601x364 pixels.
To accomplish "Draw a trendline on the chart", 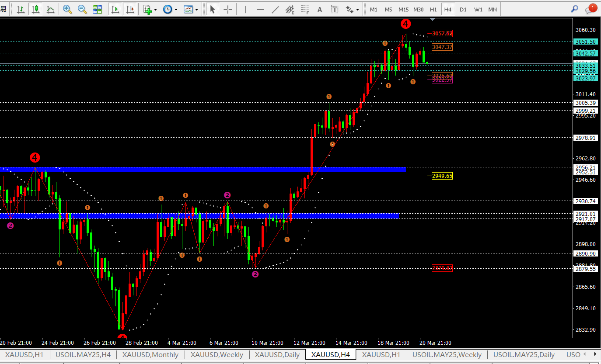I will (275, 9).
